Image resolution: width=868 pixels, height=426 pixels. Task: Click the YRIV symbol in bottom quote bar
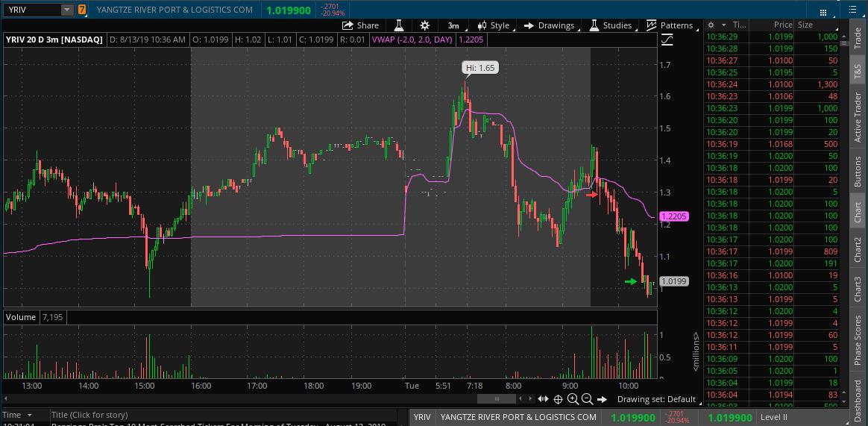click(422, 417)
